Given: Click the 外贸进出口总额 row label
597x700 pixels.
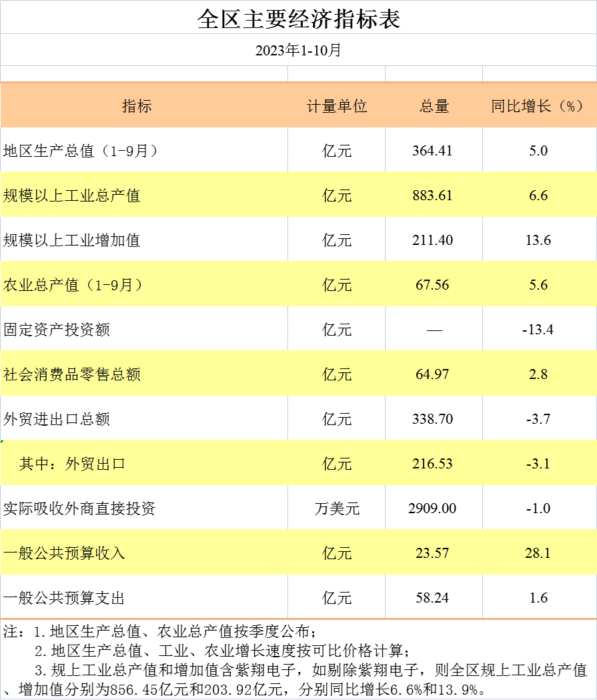Looking at the screenshot, I should coord(57,419).
